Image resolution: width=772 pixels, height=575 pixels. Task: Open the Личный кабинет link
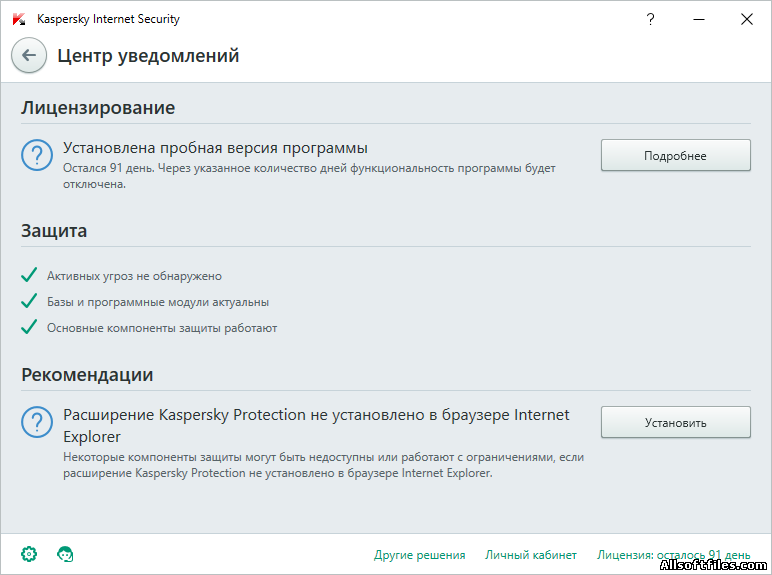click(x=531, y=555)
